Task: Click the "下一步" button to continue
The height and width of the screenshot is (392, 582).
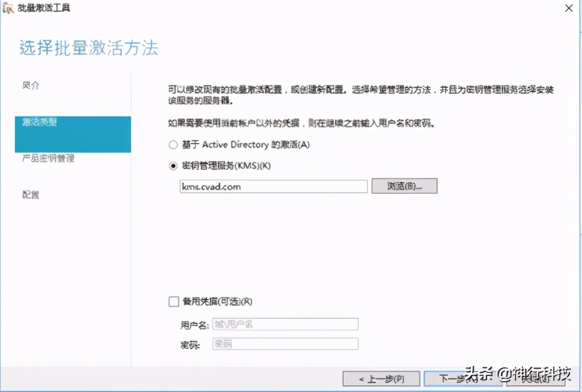Action: click(x=462, y=379)
